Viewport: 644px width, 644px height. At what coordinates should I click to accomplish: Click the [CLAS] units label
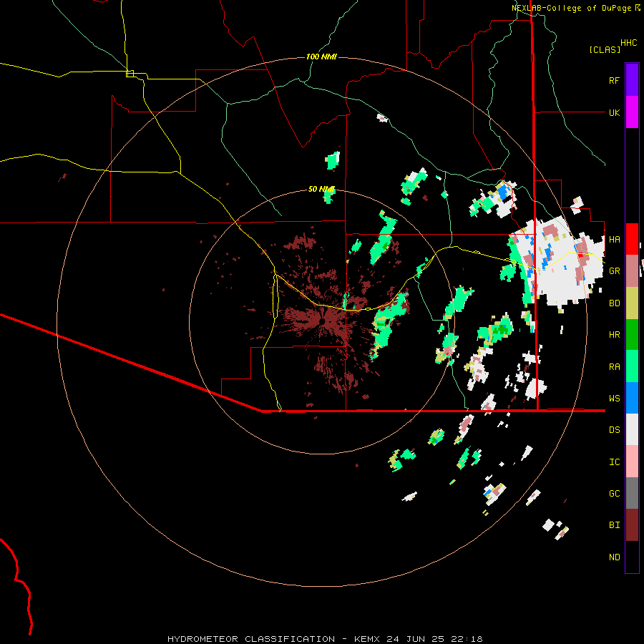point(605,49)
